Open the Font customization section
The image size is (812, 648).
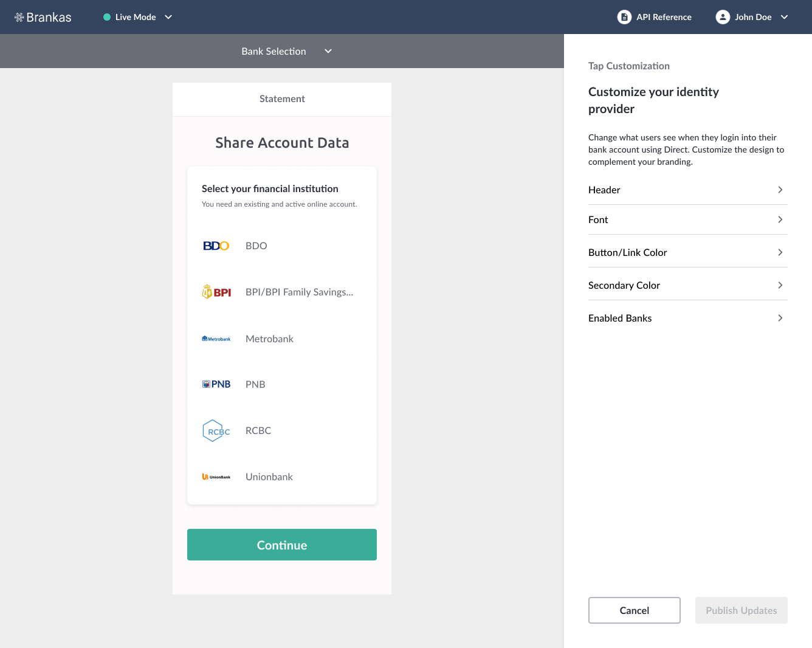point(688,219)
